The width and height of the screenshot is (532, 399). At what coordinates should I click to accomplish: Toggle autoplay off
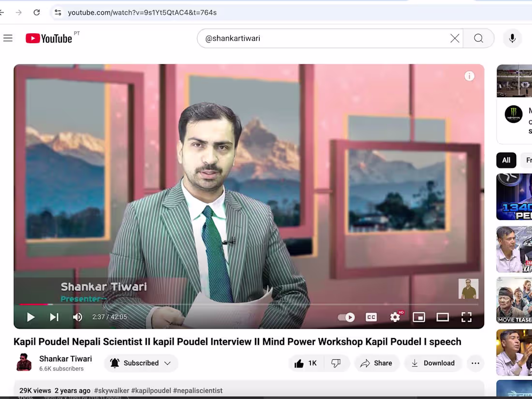pyautogui.click(x=346, y=317)
